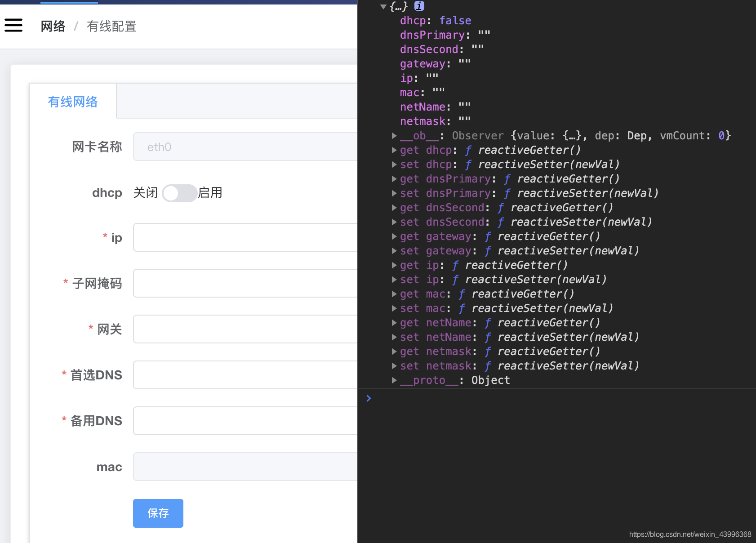Click the 关闭 label beside dhcp switch

(x=146, y=193)
